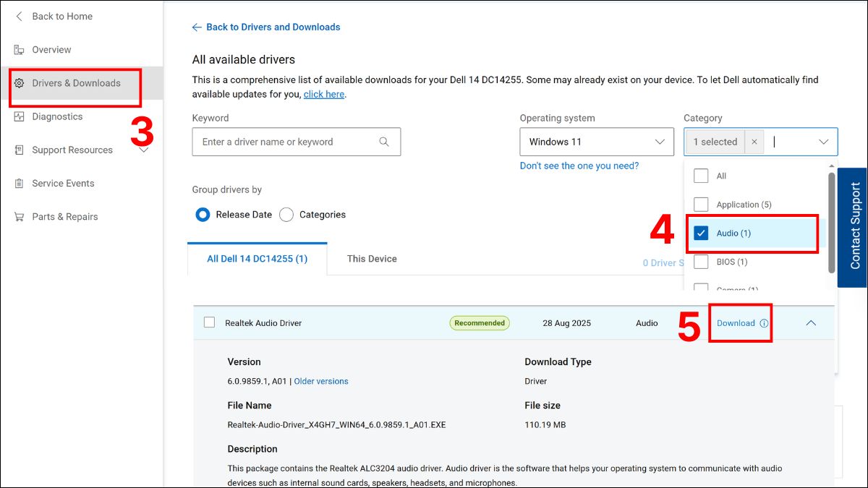This screenshot has width=868, height=488.
Task: Tick the All category checkbox
Action: coord(701,176)
